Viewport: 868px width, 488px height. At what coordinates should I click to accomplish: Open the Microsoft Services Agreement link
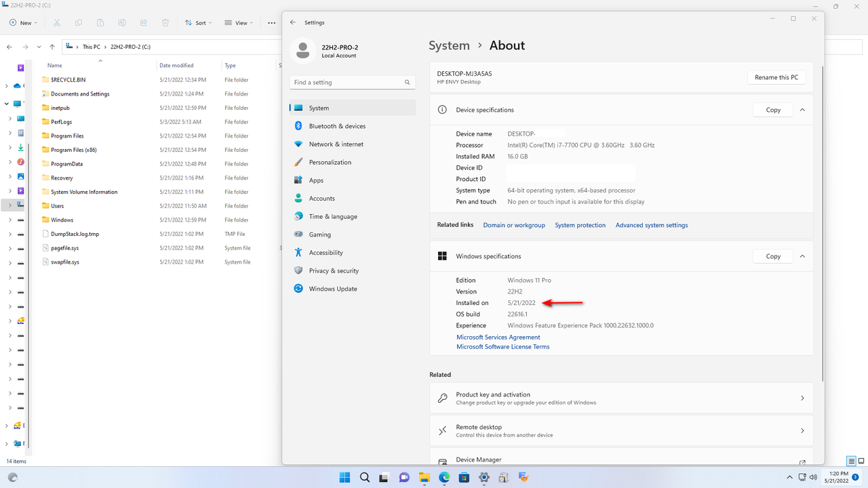pos(498,337)
